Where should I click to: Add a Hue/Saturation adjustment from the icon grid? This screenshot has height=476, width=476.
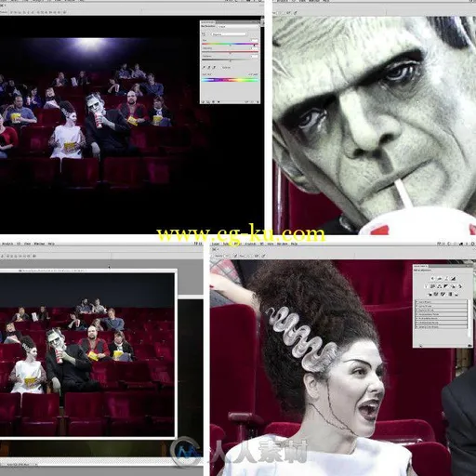coord(432,286)
